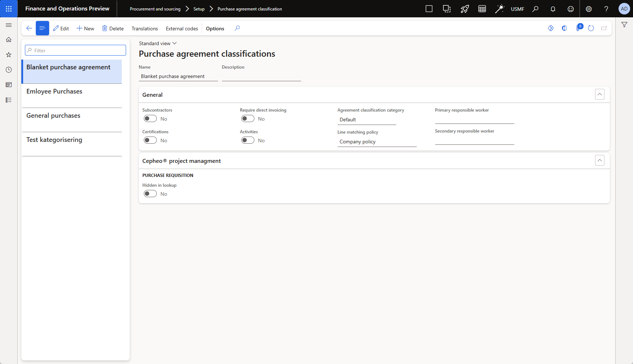Screen dimensions: 633x364
Task: Click the grid table icon in the top bar
Action: [x=482, y=9]
